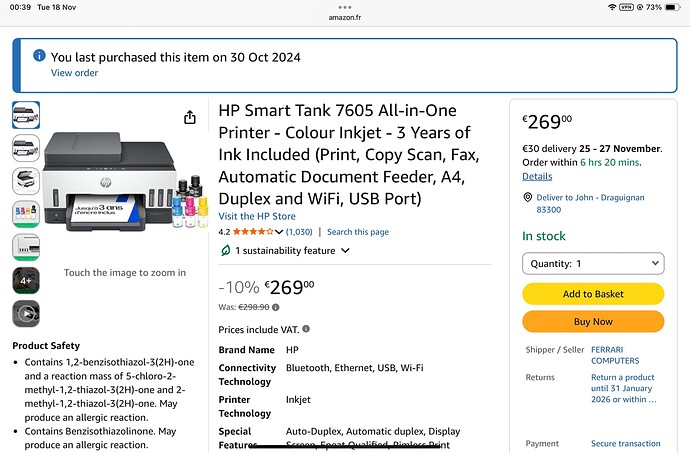Expand the rating breakdown chevron after the stars

[x=280, y=232]
